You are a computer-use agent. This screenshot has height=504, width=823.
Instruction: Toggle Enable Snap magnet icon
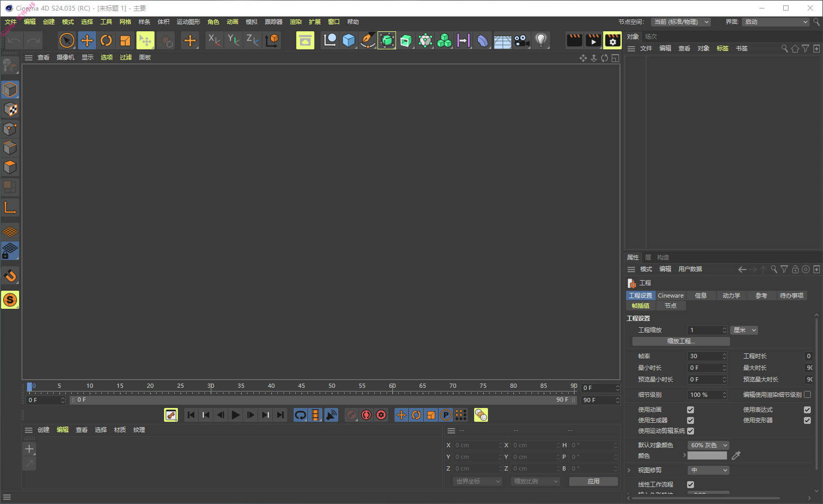point(10,276)
